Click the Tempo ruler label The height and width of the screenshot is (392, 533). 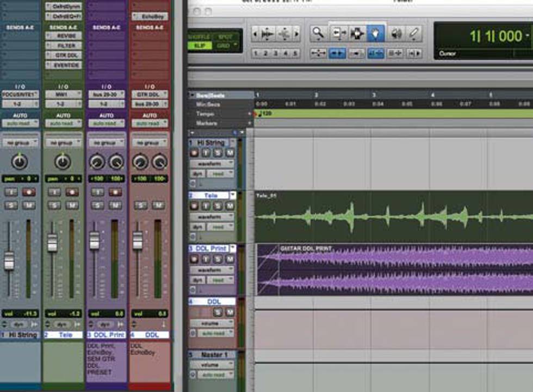205,114
